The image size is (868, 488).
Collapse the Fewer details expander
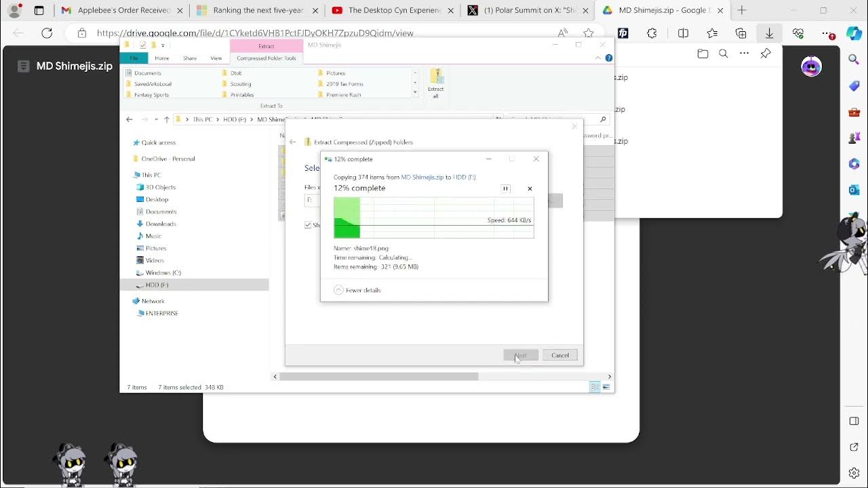click(x=357, y=290)
